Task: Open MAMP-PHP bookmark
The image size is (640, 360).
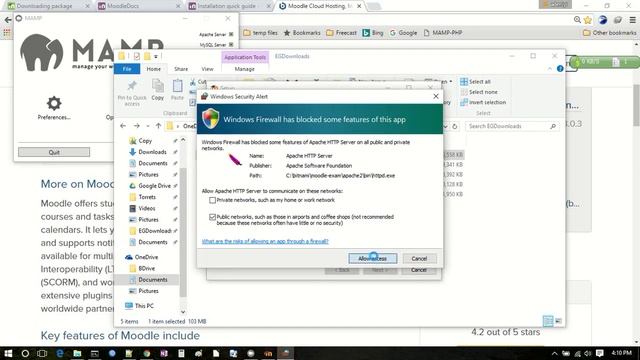Action: point(442,33)
